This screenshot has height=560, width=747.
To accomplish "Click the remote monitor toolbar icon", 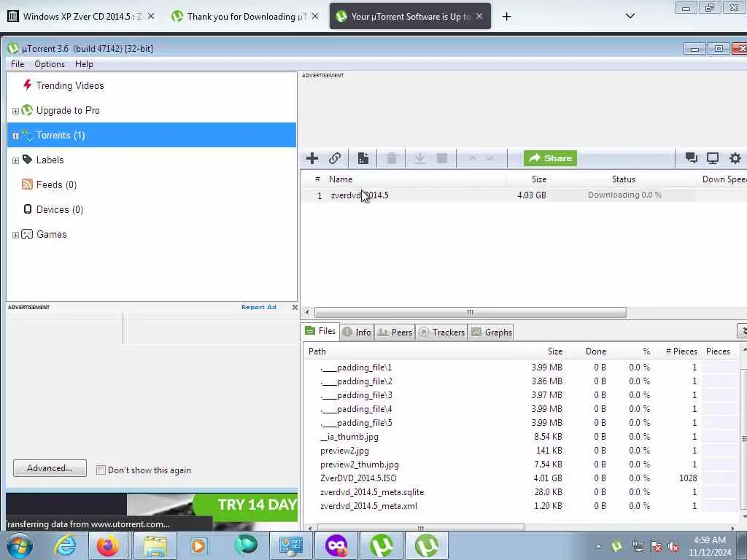I will coord(713,158).
